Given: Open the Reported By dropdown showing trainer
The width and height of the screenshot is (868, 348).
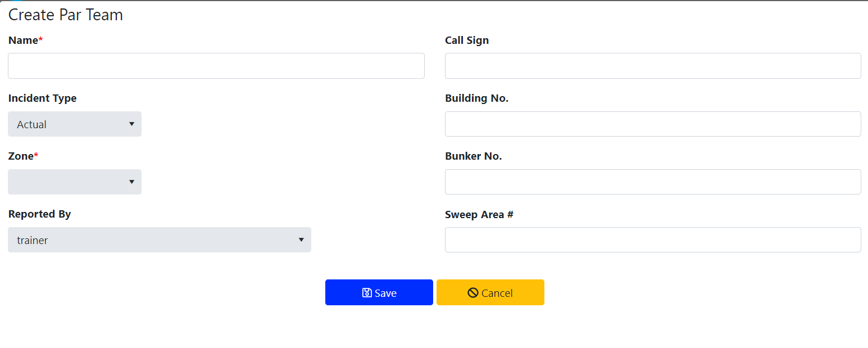Looking at the screenshot, I should [160, 239].
